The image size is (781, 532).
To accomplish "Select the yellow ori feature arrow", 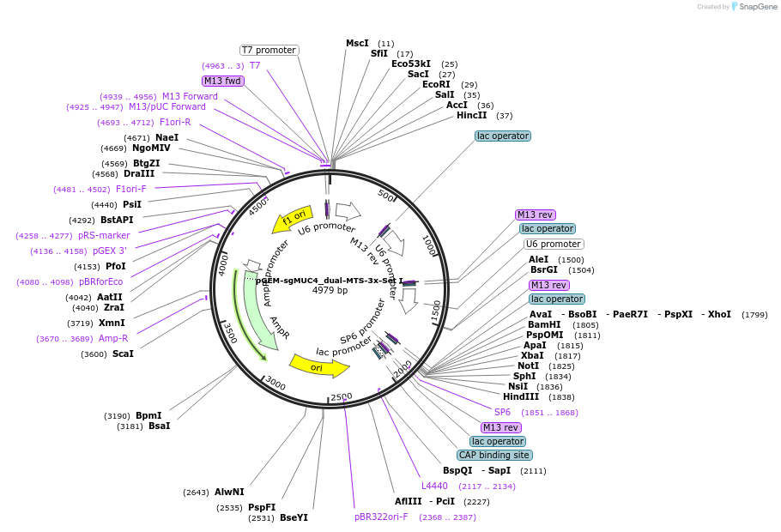I will click(318, 366).
